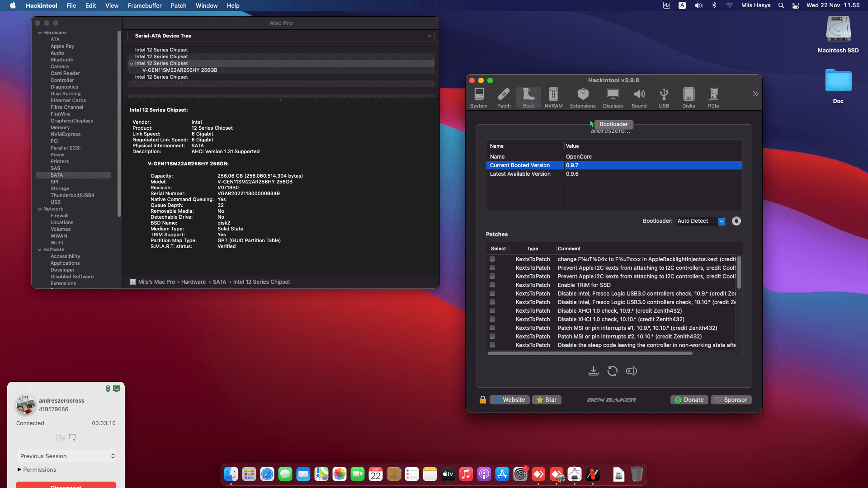The image size is (868, 488).
Task: Open Music app from the Dock
Action: coord(466,474)
